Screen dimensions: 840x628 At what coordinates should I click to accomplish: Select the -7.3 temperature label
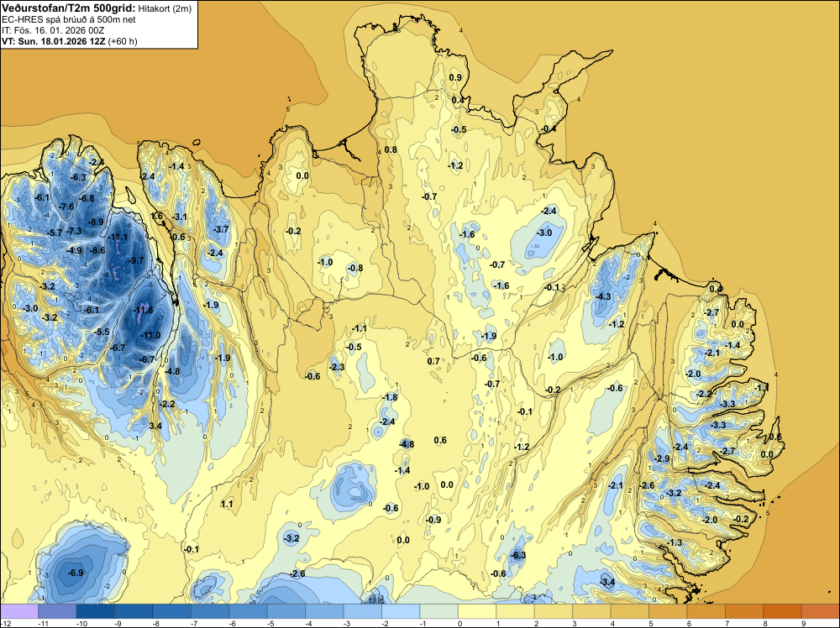click(x=74, y=231)
